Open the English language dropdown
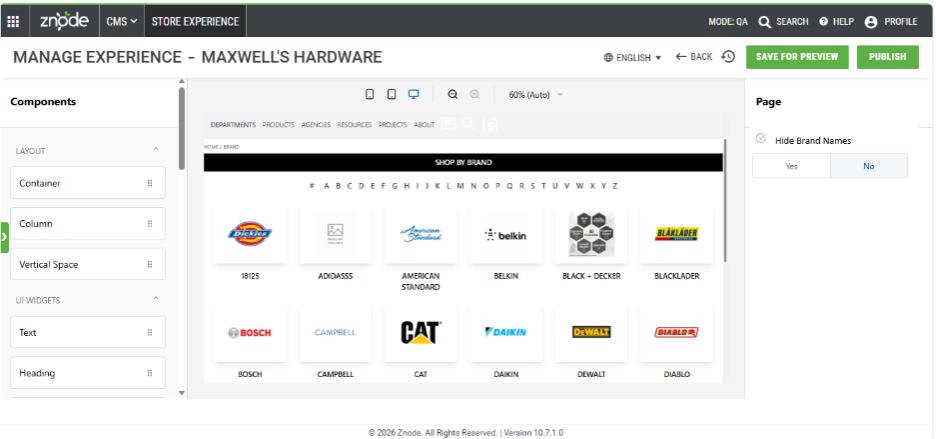Viewport: 936px width, 439px height. point(633,57)
